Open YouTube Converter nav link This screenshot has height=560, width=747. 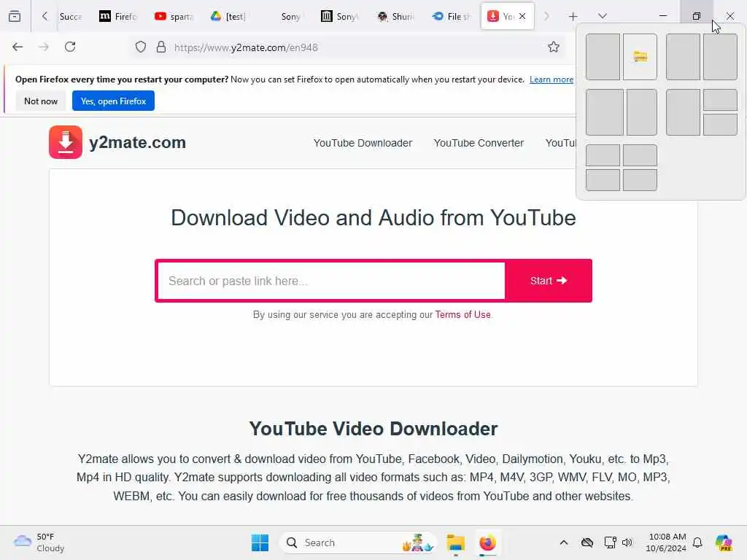pos(479,143)
